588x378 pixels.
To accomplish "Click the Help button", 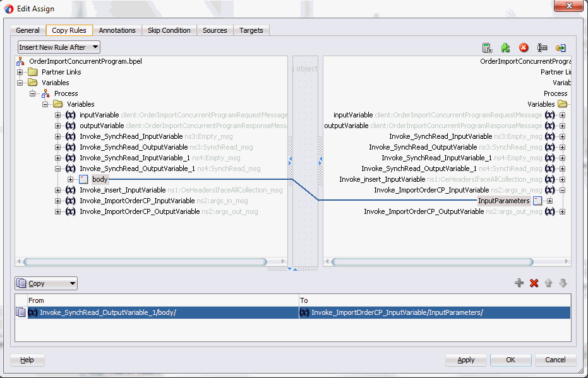I will [27, 360].
